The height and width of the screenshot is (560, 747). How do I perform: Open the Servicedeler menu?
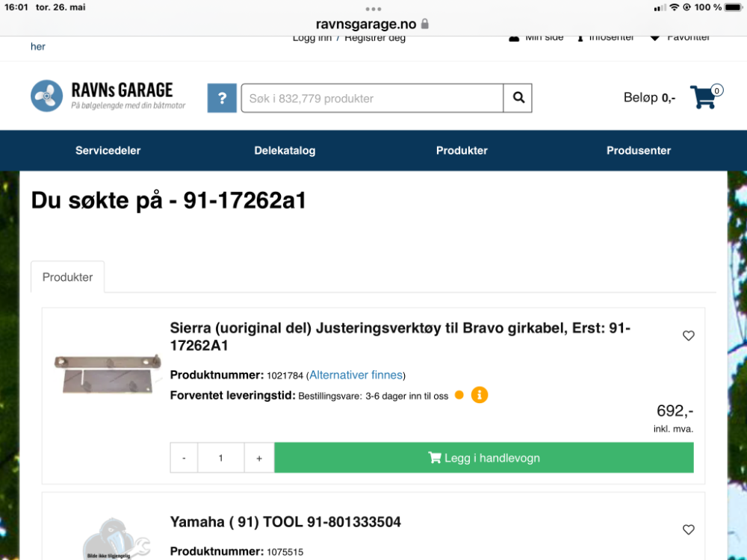108,151
